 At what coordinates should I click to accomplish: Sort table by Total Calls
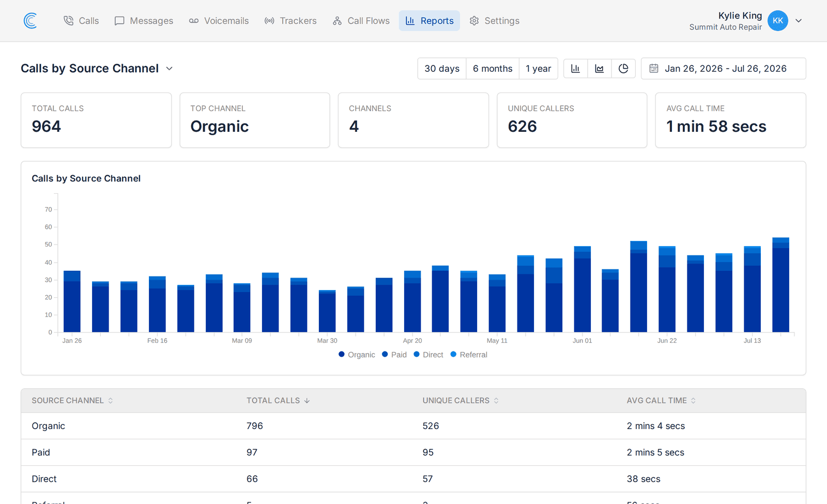pos(278,401)
